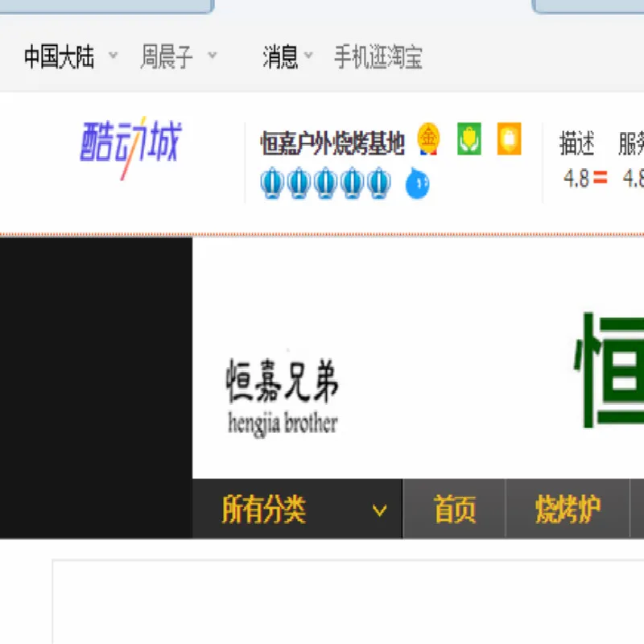Screen dimensions: 644x644
Task: Click the arrow next to 所有分类
Action: point(379,510)
